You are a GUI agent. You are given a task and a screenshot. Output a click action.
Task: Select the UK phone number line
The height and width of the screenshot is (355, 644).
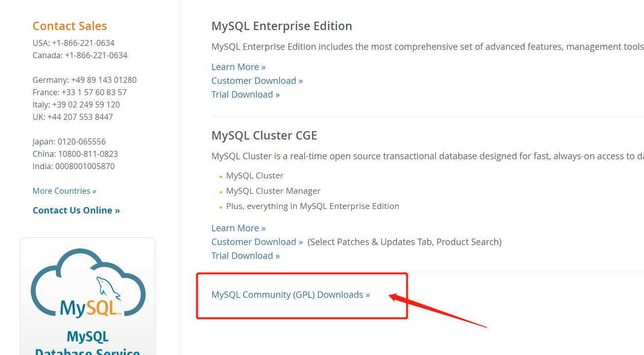[73, 117]
